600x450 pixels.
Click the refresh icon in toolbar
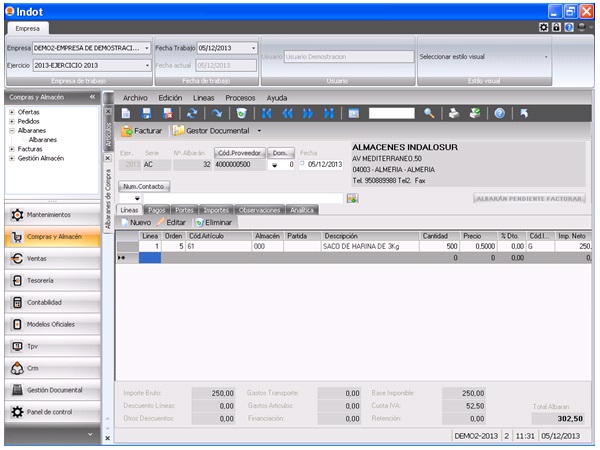[x=192, y=114]
